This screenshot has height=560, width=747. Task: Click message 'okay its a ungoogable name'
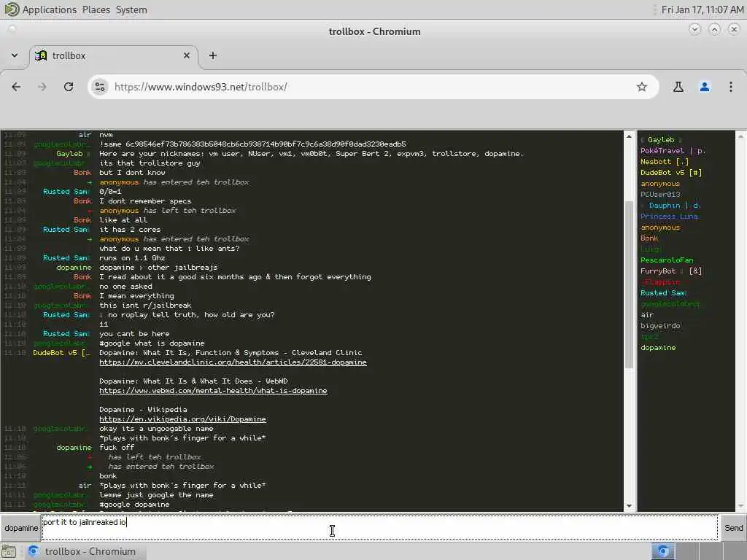click(156, 429)
